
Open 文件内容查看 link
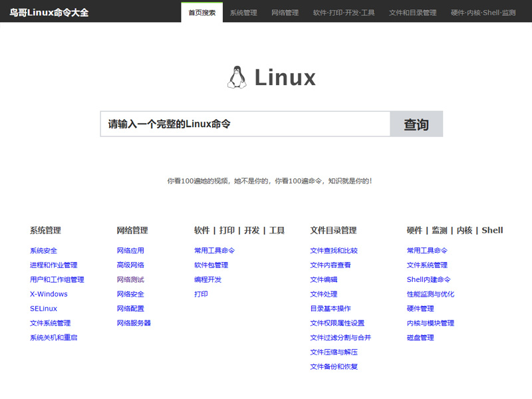[x=331, y=265]
